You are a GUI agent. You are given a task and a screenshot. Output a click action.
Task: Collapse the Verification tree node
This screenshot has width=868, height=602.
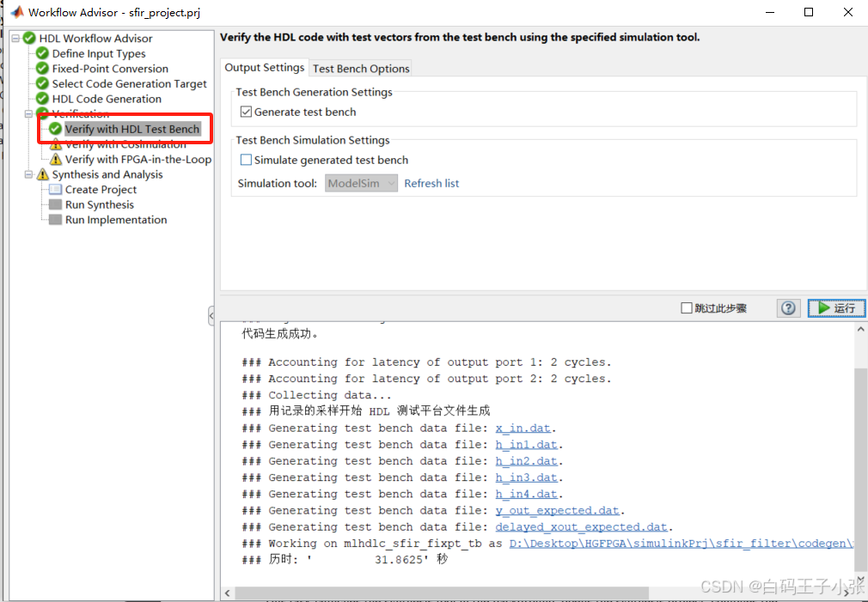[x=28, y=114]
